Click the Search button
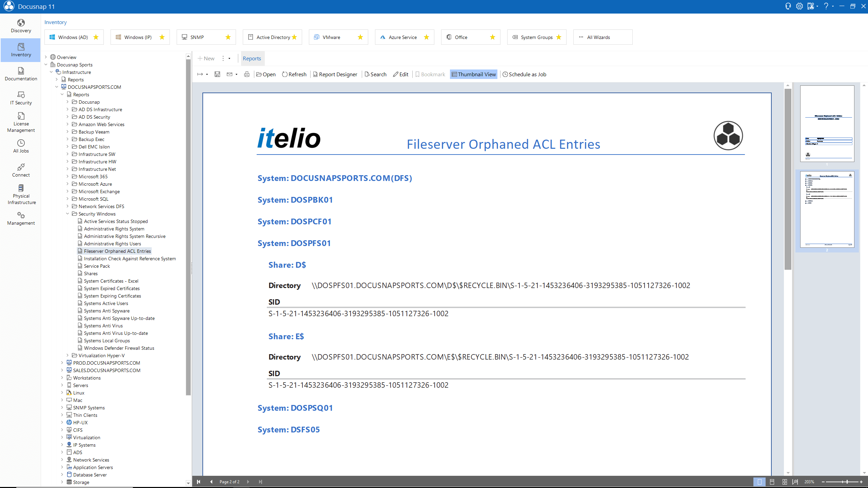The height and width of the screenshot is (488, 868). coord(375,74)
